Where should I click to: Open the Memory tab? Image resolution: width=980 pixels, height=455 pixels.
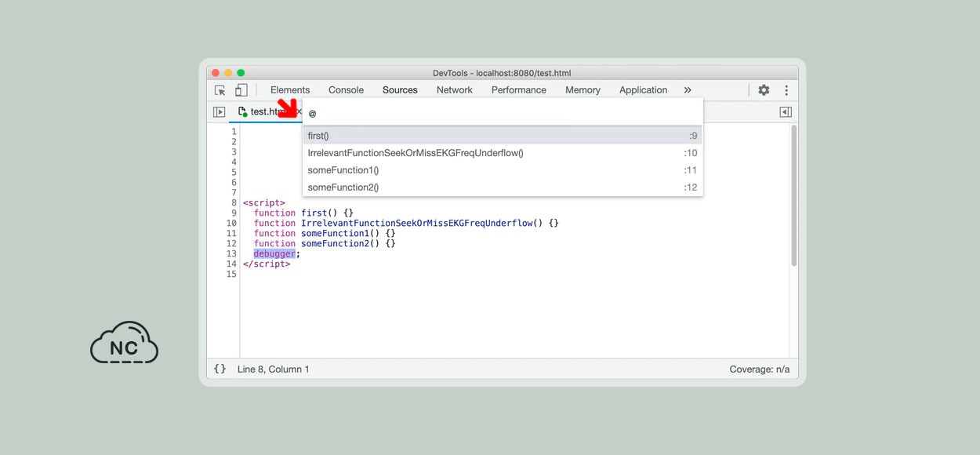click(x=583, y=90)
